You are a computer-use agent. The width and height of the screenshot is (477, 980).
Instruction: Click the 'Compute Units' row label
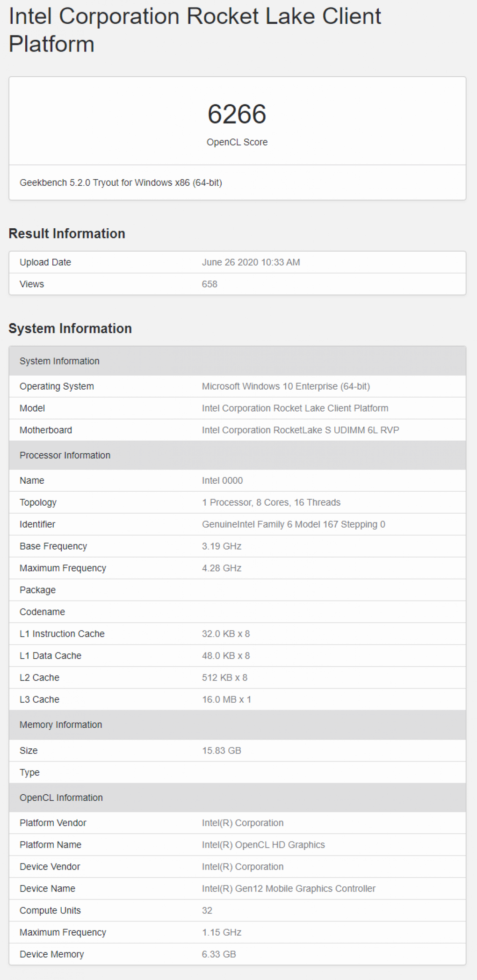[x=50, y=911]
